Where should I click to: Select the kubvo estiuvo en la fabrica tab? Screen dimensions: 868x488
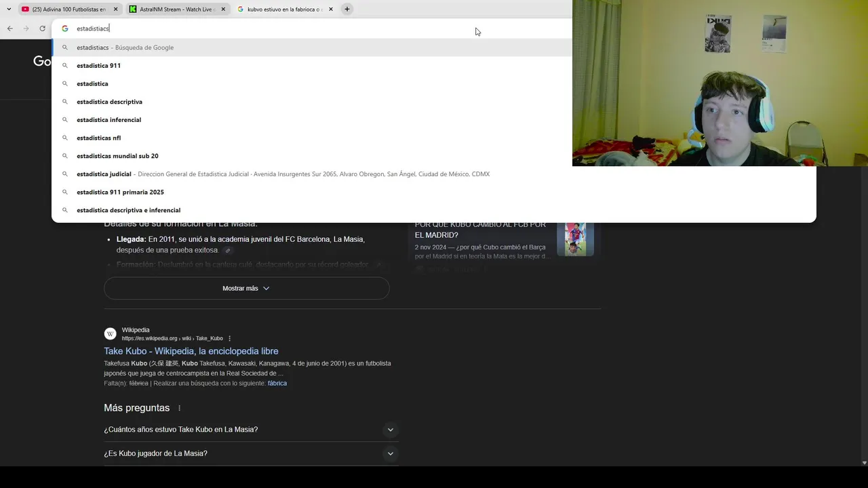tap(284, 9)
